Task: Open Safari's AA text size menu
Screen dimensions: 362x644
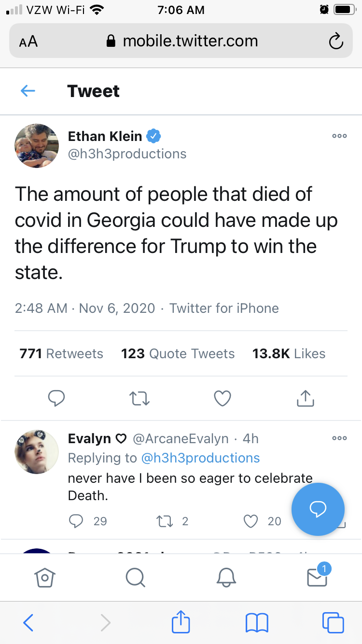Action: pyautogui.click(x=28, y=42)
